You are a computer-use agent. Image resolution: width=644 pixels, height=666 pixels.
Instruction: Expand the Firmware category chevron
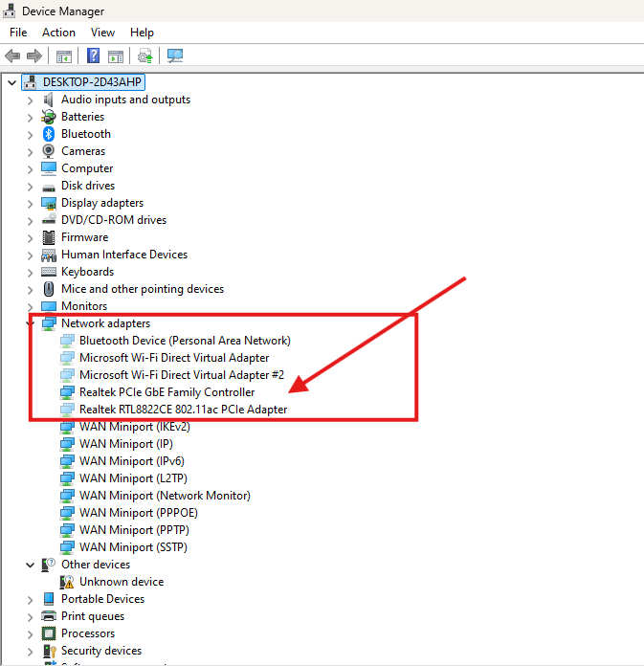click(30, 238)
